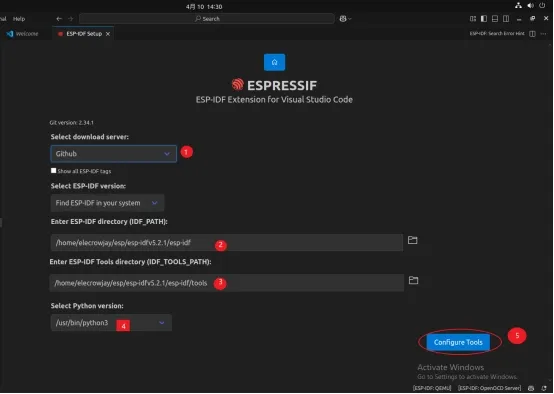Click ESP-IDF: Search Error Hint
The height and width of the screenshot is (394, 554).
tap(497, 34)
